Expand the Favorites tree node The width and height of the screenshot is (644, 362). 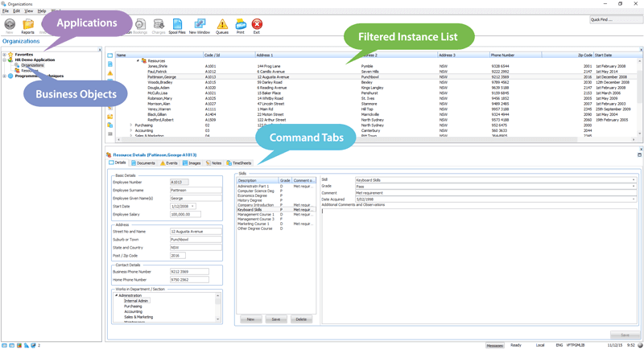pyautogui.click(x=5, y=54)
